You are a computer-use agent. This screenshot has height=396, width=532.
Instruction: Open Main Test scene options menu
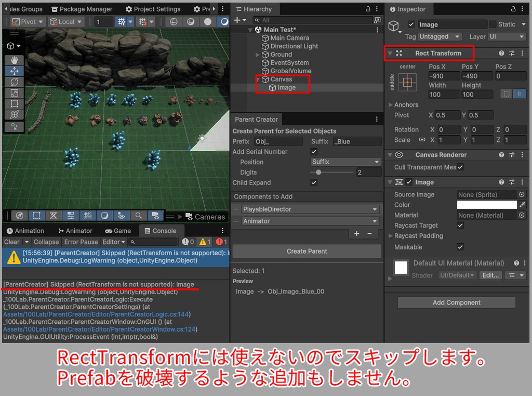(x=377, y=30)
